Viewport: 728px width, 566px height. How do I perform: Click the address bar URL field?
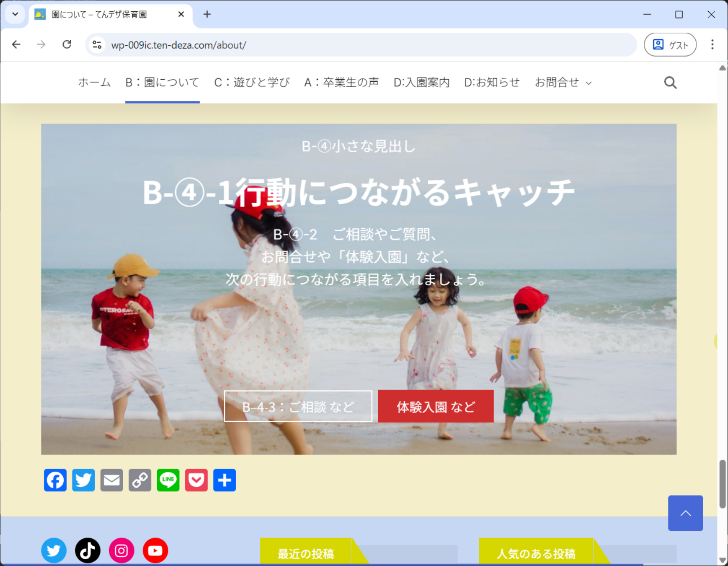[361, 45]
